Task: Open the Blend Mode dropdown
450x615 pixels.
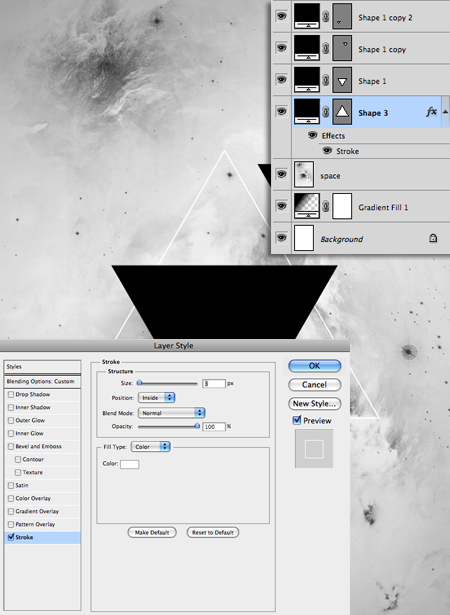Action: 171,413
